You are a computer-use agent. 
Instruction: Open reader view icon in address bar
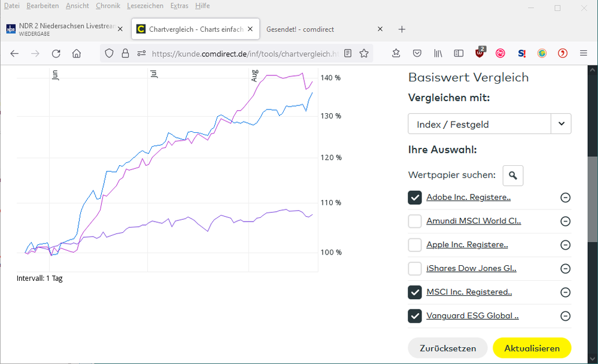(x=348, y=53)
